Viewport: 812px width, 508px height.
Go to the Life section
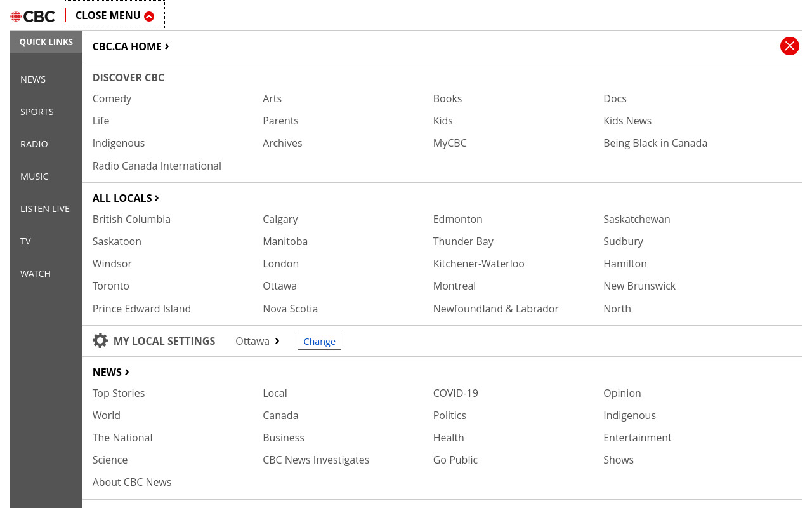tap(101, 121)
